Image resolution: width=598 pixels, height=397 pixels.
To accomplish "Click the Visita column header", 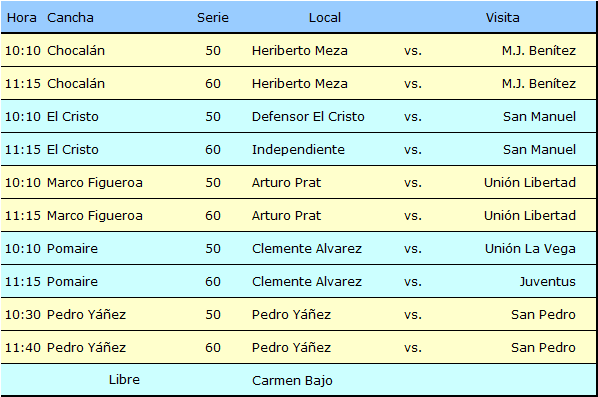I will (502, 18).
